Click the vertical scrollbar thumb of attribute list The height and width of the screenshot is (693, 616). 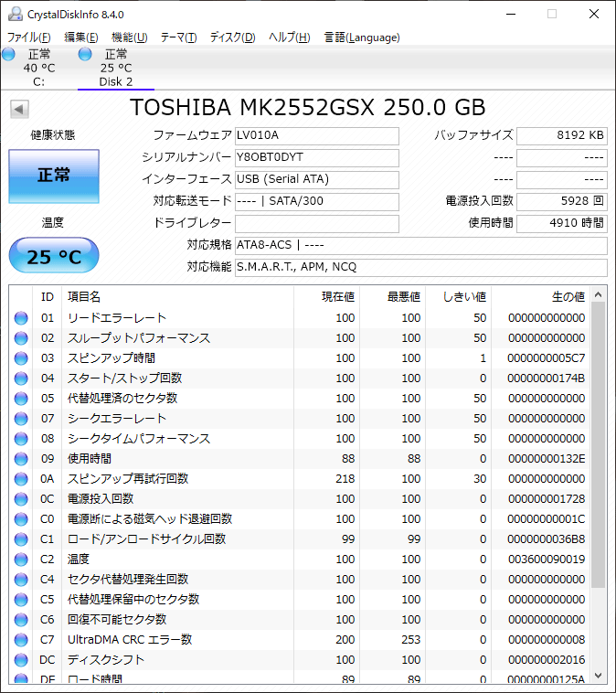pos(599,445)
